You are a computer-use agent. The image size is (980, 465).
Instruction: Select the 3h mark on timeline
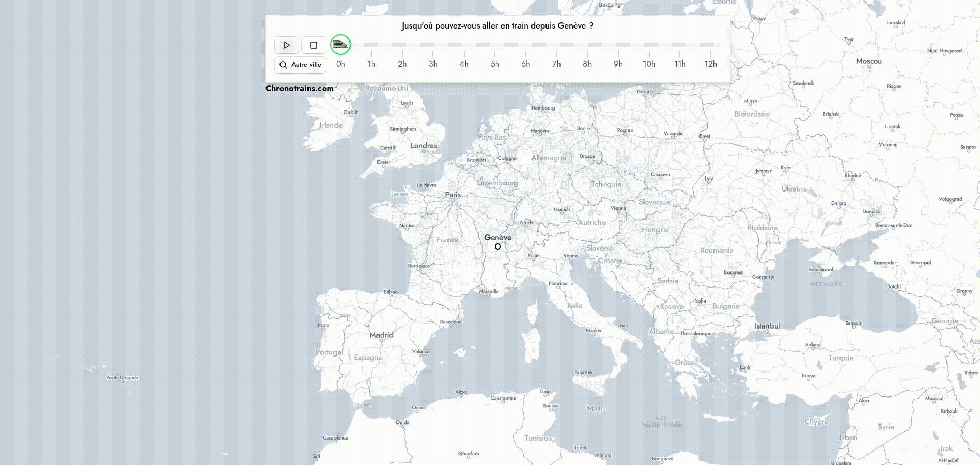(433, 64)
